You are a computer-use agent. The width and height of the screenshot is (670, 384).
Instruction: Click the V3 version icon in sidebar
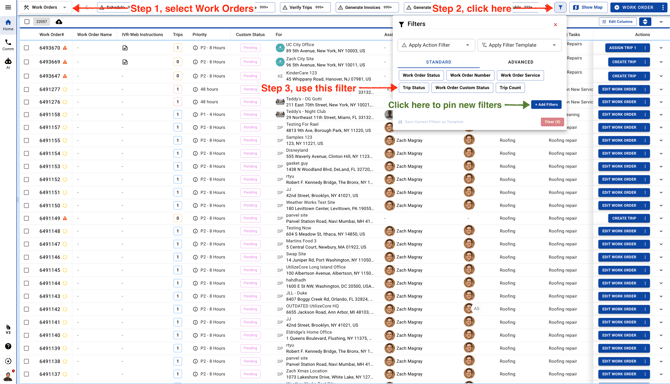pos(8,329)
